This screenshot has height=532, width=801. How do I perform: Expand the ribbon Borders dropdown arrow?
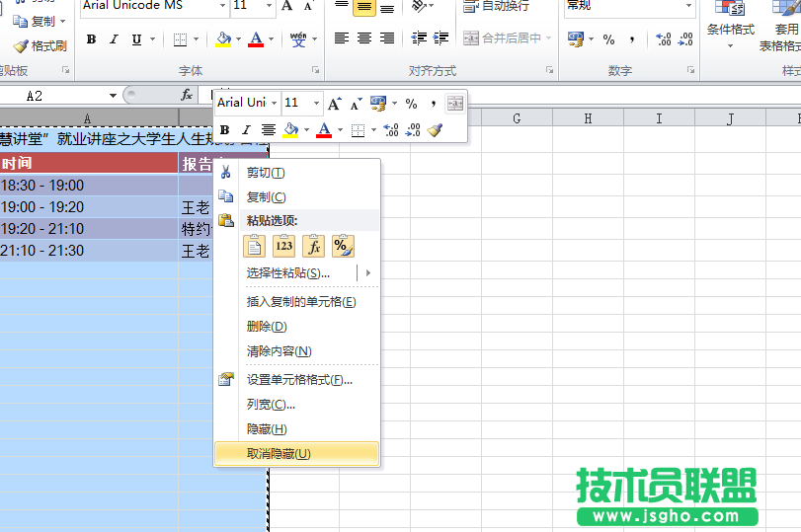(x=196, y=39)
